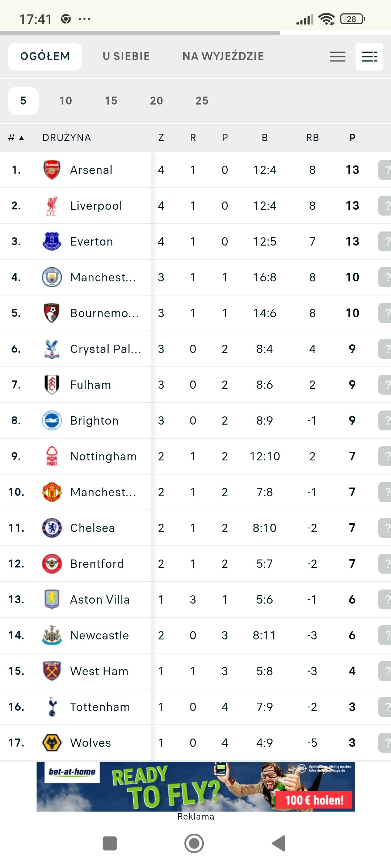Sort table by the bold points column header
Viewport: 391px width, 868px height.
pos(352,138)
